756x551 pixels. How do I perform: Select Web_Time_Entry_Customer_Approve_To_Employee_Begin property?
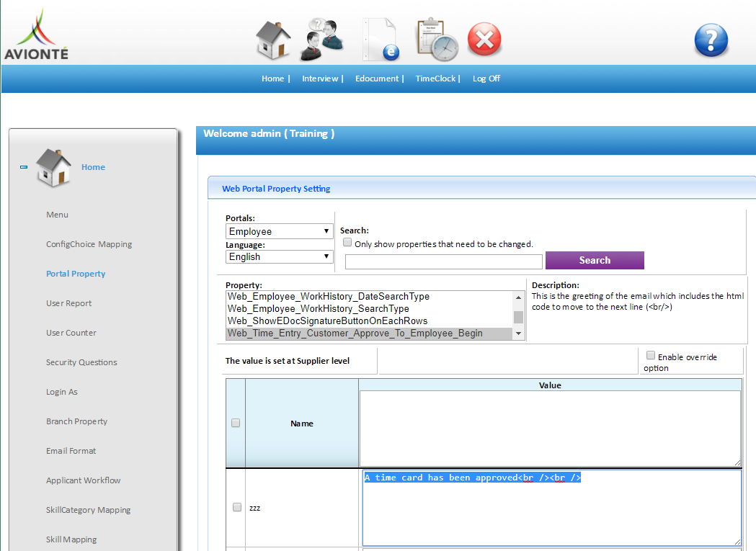pyautogui.click(x=369, y=333)
